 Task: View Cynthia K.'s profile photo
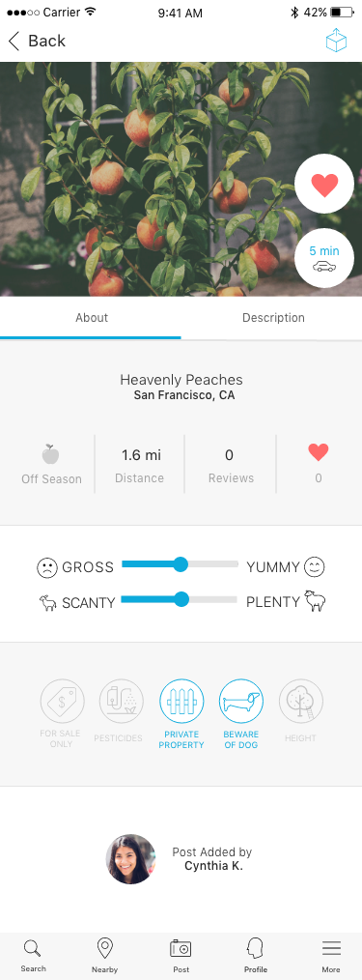(130, 859)
